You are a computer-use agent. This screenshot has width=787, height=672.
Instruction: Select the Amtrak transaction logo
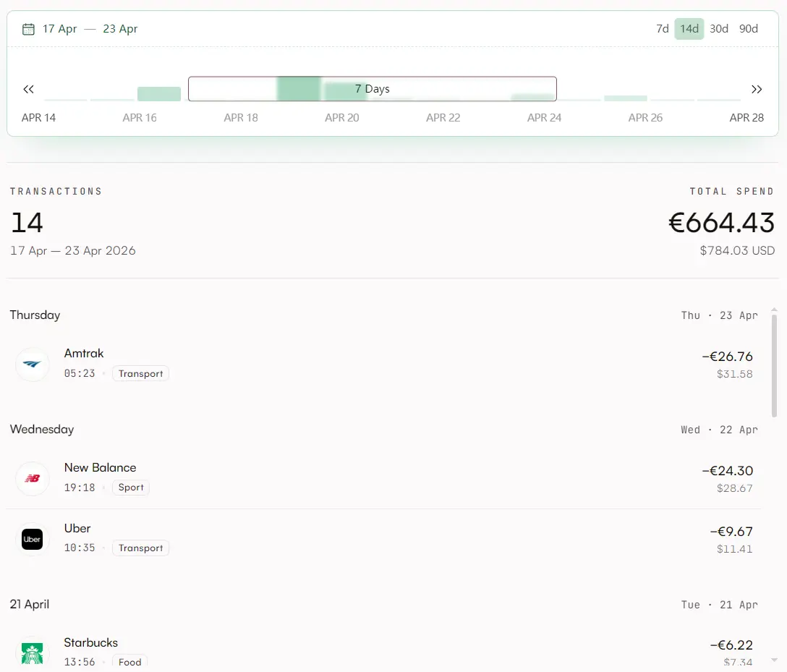pyautogui.click(x=32, y=364)
